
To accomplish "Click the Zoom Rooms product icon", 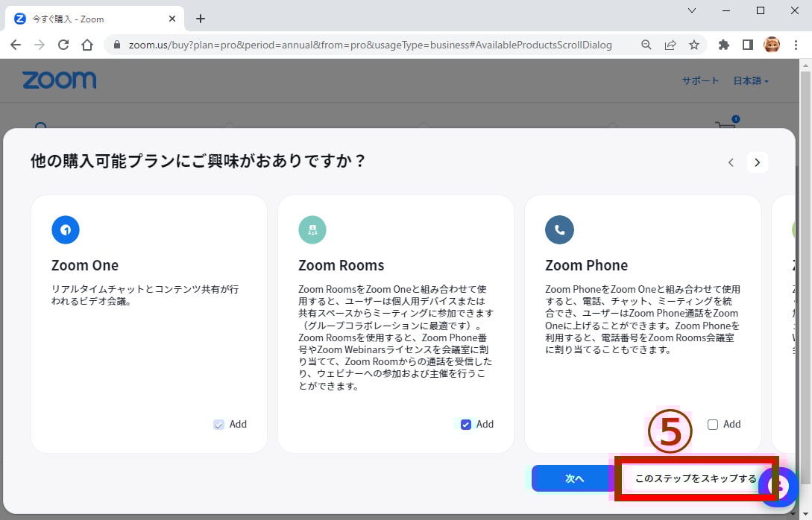I will (312, 229).
